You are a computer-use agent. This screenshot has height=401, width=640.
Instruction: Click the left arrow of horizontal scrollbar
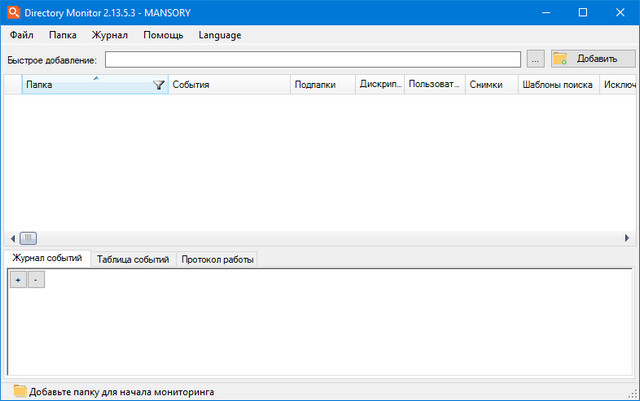click(13, 238)
